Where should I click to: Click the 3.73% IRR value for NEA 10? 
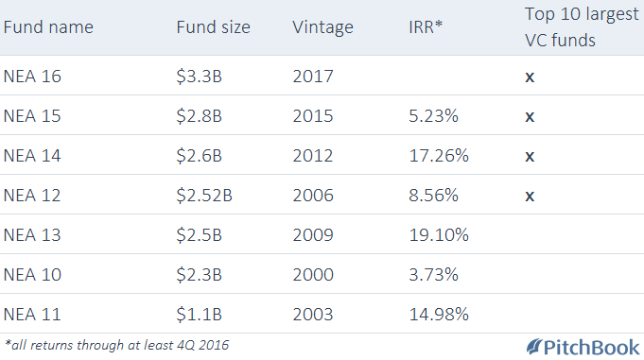point(433,275)
